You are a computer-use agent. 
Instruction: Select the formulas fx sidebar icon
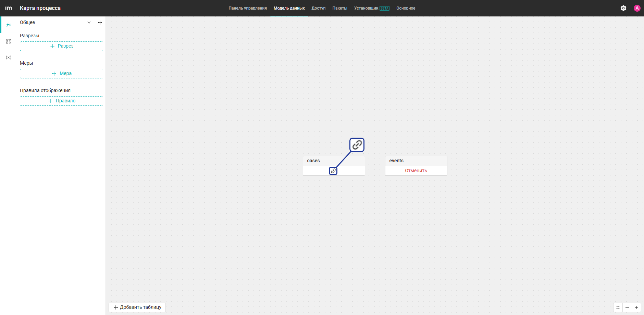(9, 25)
